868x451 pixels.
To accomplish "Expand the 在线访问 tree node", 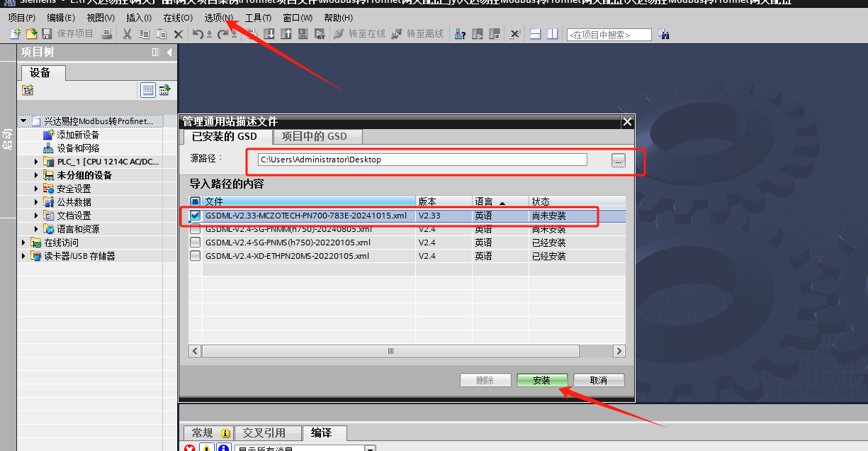I will pos(23,243).
